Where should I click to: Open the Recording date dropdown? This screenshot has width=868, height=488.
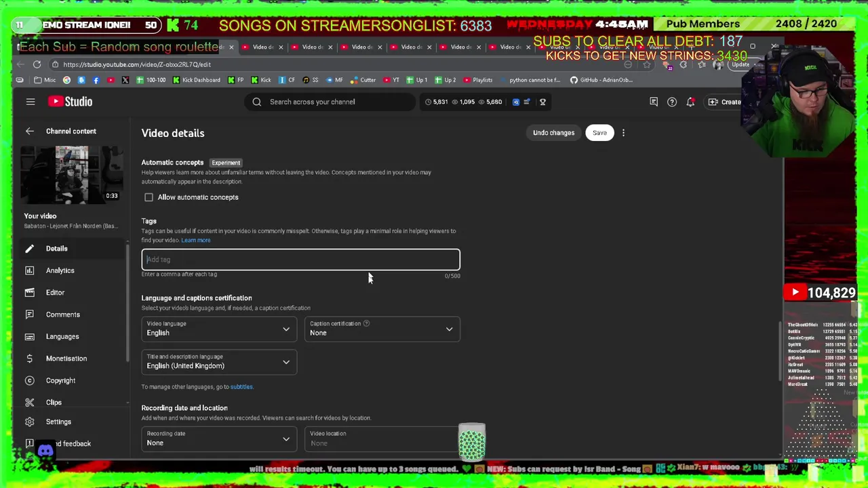coord(219,439)
